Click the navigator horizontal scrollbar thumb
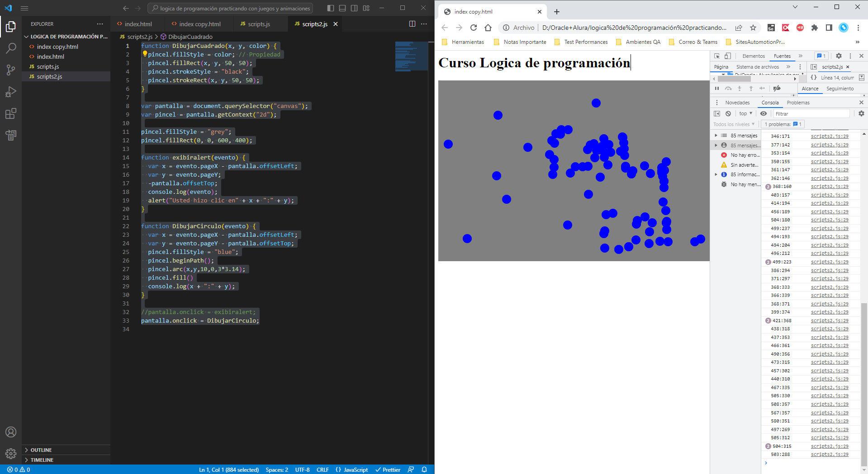This screenshot has height=474, width=868. (734, 79)
